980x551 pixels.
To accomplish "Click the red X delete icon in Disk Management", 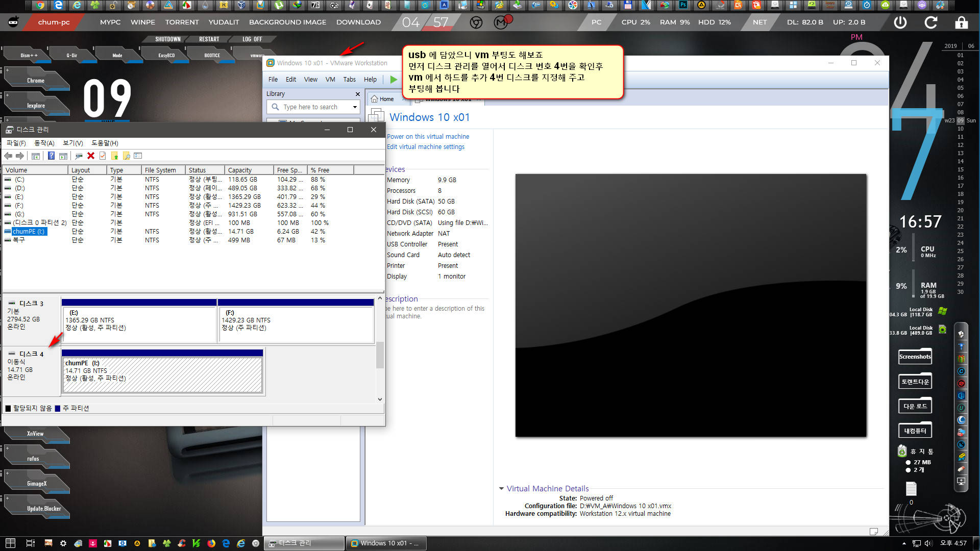I will tap(91, 156).
